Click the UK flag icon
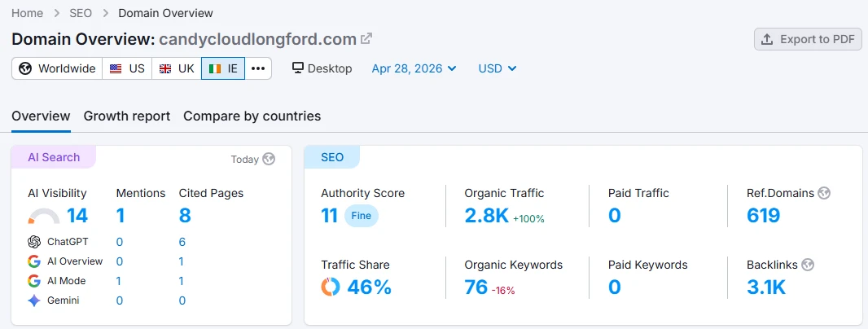Viewport: 868px width, 329px height. (x=165, y=68)
